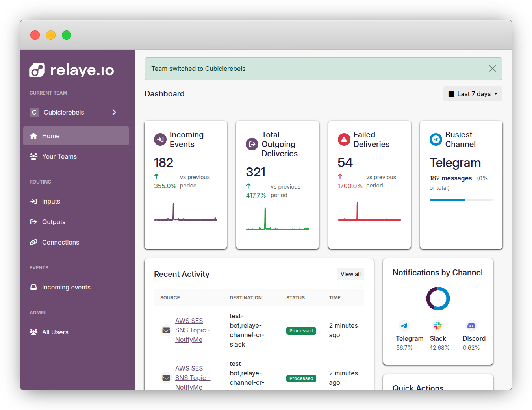532x410 pixels.
Task: Click the View all button
Action: point(350,274)
